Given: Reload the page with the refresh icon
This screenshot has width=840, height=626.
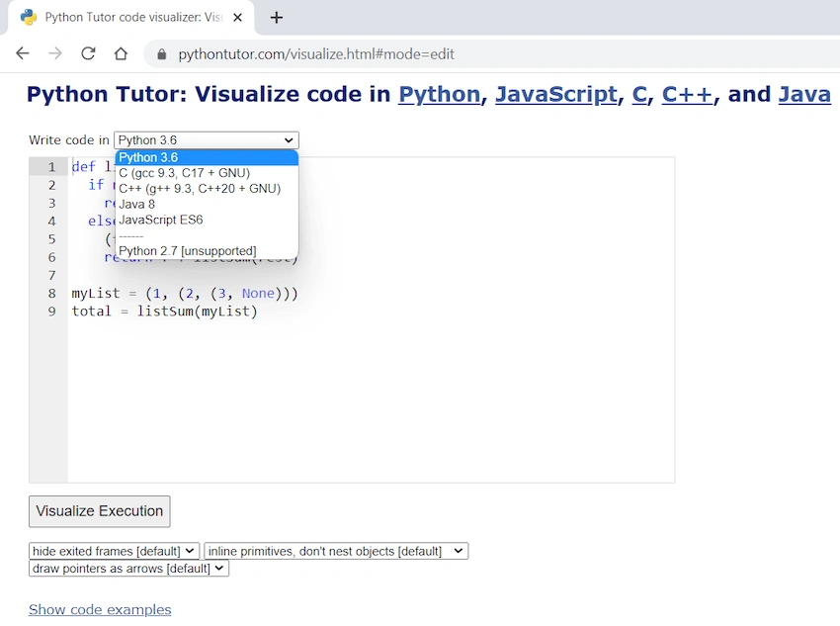Looking at the screenshot, I should point(88,53).
